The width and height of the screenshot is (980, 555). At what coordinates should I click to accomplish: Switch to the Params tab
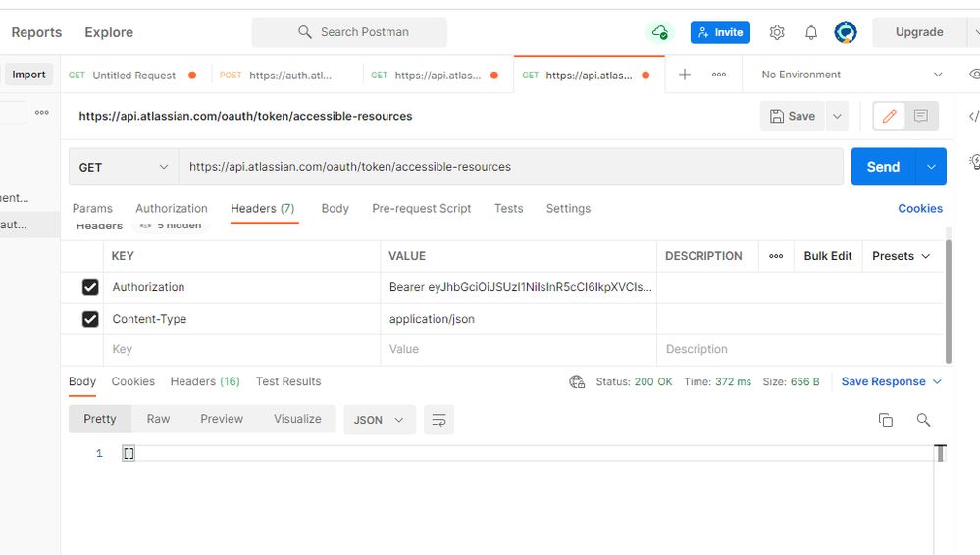click(92, 208)
